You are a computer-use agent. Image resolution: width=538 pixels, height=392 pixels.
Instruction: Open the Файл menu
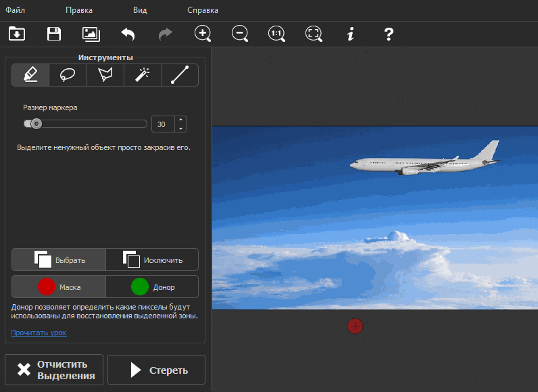click(x=15, y=10)
